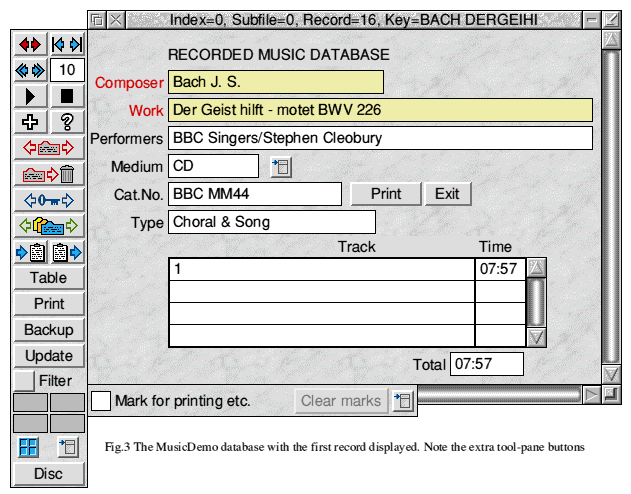Open pop-up menu next to Clear marks
Viewport: 631px width, 494px height.
point(403,401)
